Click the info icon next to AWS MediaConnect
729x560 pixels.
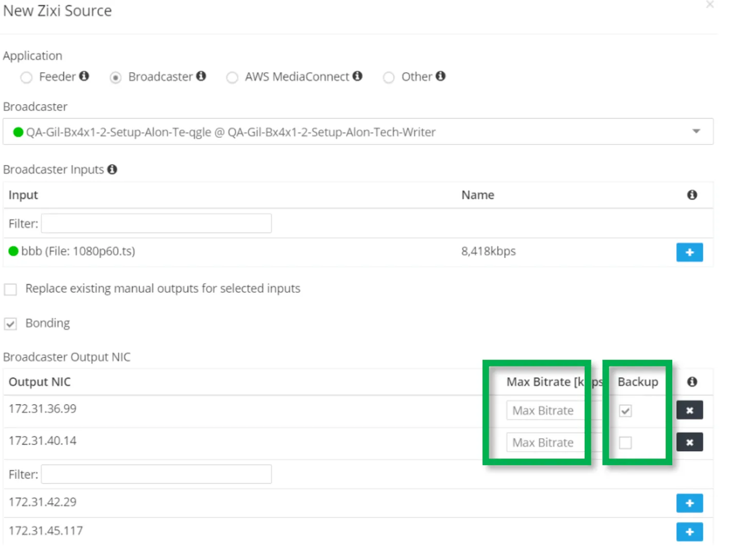pyautogui.click(x=357, y=76)
